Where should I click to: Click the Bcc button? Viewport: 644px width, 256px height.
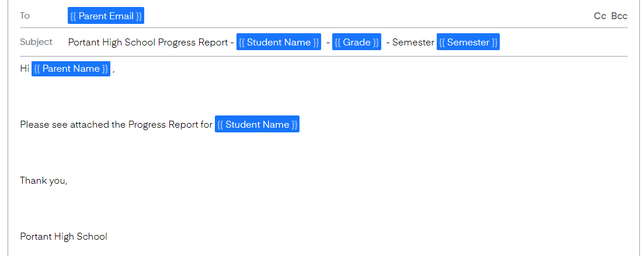point(619,16)
